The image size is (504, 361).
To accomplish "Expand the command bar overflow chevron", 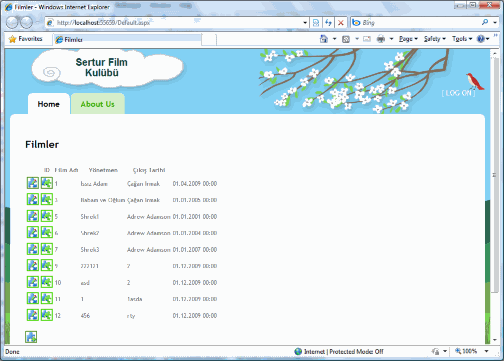I will point(496,35).
